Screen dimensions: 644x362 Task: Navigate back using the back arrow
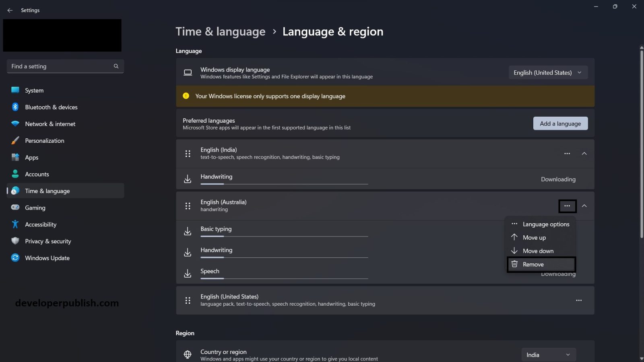10,10
